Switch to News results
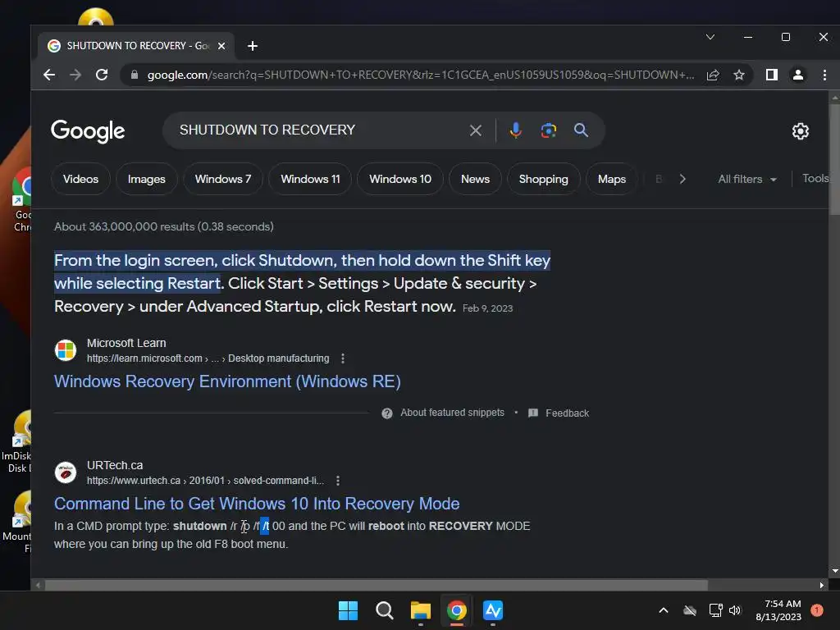Image resolution: width=840 pixels, height=630 pixels. [x=475, y=179]
